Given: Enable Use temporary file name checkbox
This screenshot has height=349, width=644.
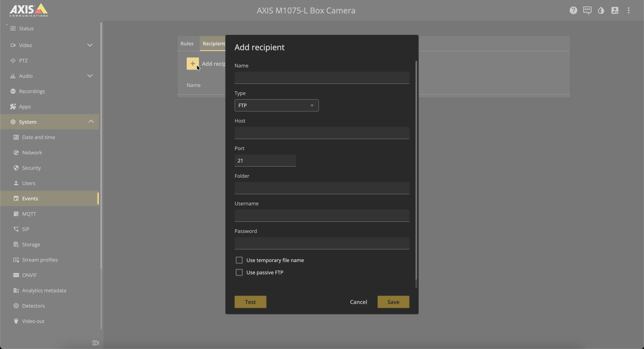Looking at the screenshot, I should coord(239,260).
